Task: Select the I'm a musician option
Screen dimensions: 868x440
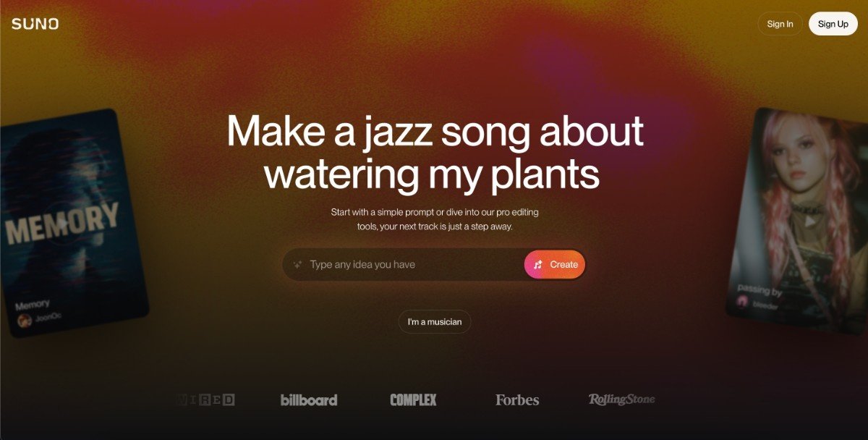Action: 435,322
